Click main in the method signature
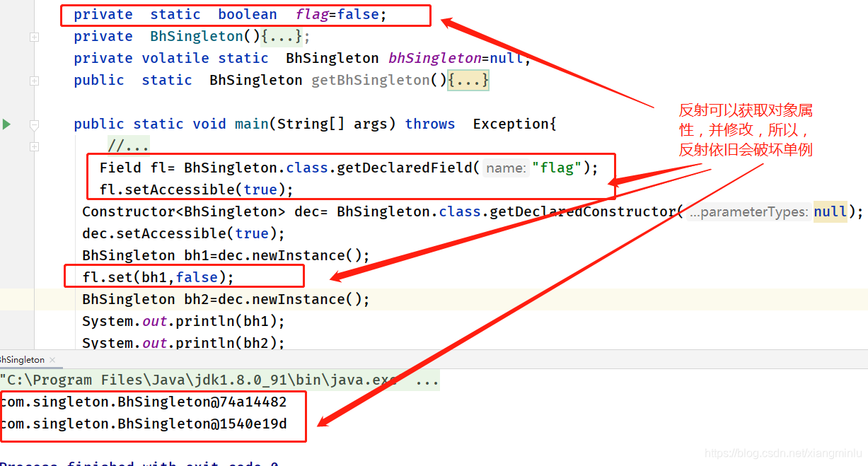Screen dimensions: 868x466 click(251, 124)
